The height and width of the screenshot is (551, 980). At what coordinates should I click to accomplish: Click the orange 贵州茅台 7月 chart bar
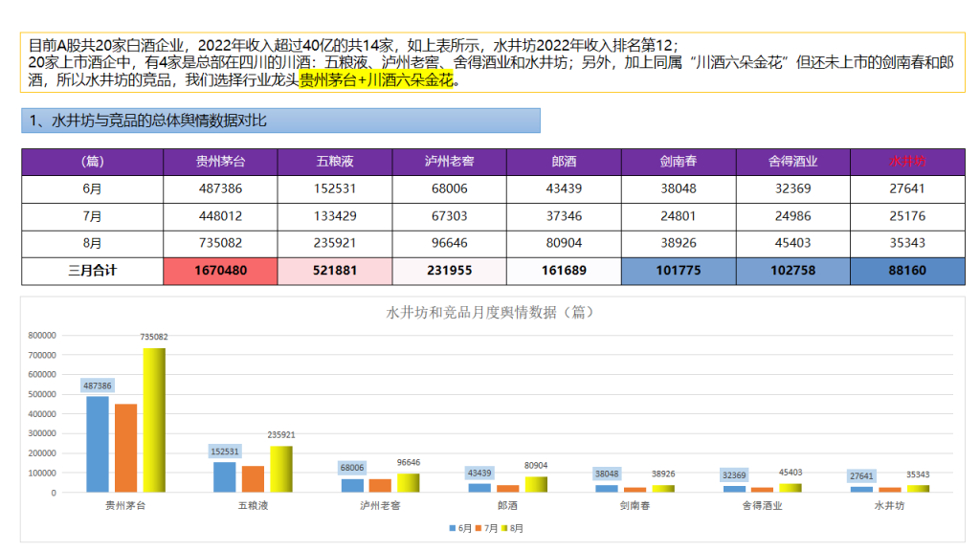(125, 448)
